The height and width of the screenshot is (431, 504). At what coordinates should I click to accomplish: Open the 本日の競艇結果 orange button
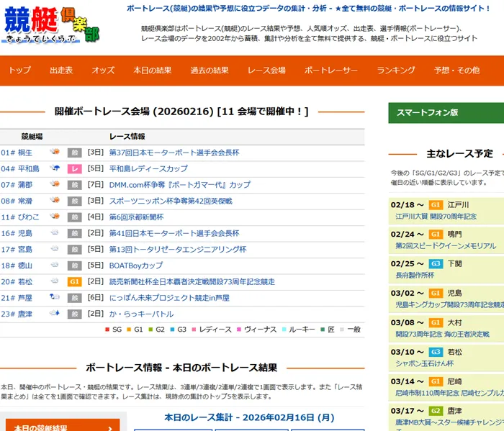61,425
